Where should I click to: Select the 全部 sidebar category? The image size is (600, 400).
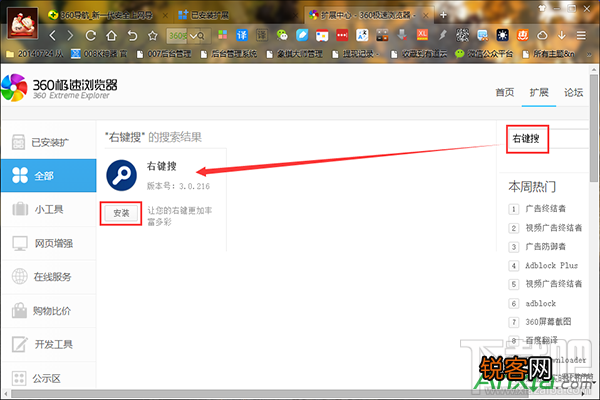(49, 175)
